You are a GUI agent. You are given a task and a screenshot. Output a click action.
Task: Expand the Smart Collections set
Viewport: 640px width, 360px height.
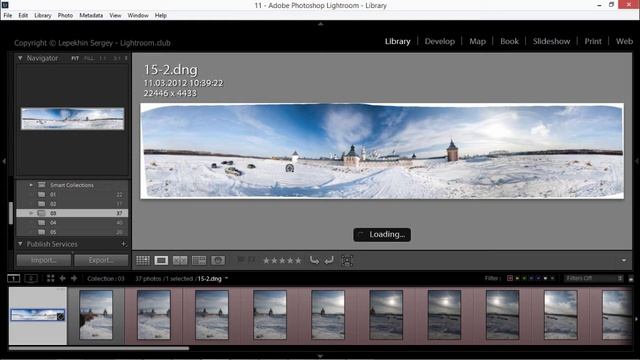coord(31,185)
